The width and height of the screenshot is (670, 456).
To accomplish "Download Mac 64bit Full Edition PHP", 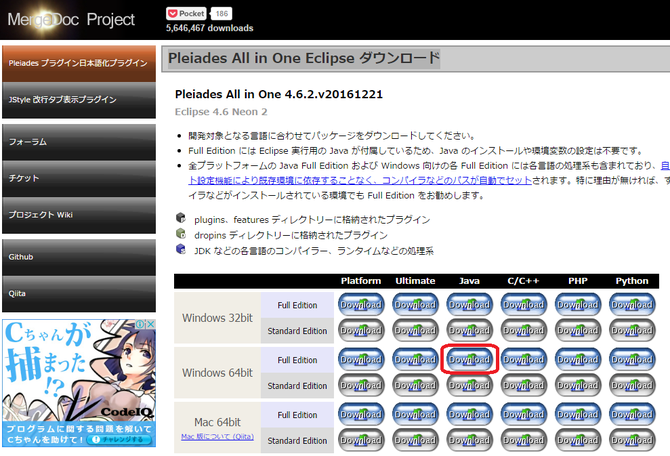I will pos(578,414).
